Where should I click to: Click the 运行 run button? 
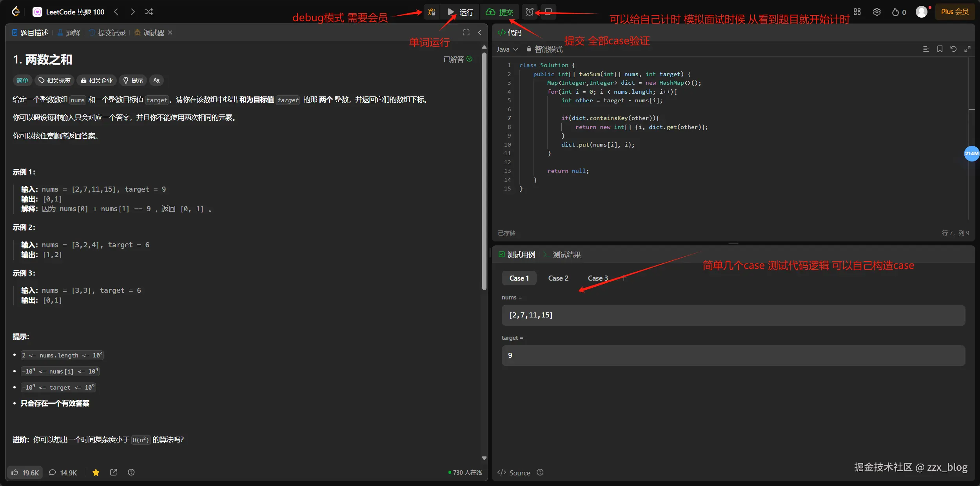461,12
